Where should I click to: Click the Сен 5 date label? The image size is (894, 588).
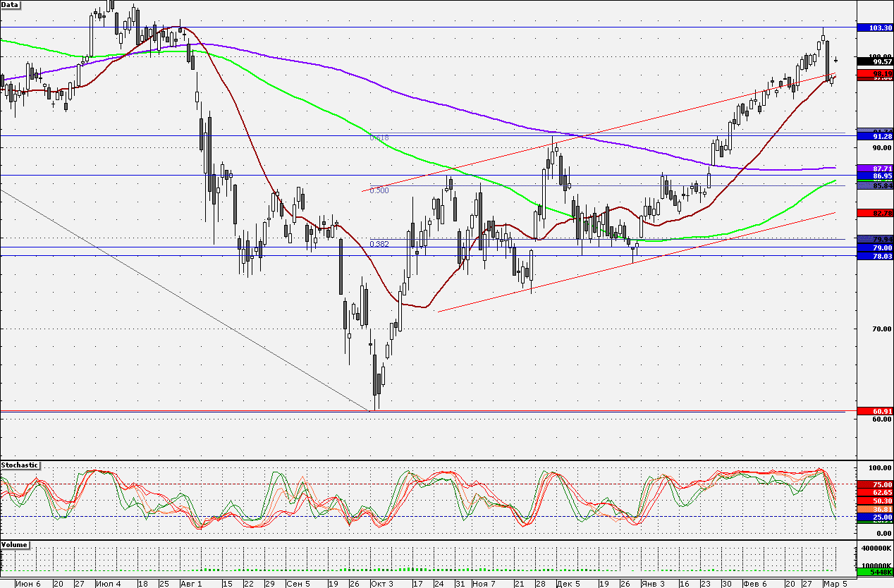298,583
